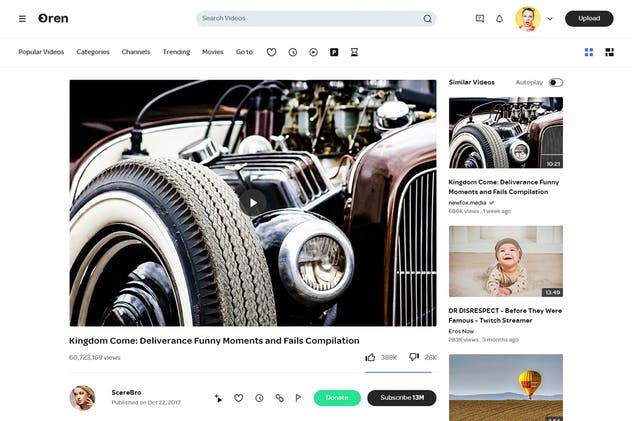Viewport: 632px width, 421px height.
Task: Click the user profile avatar
Action: pos(528,19)
